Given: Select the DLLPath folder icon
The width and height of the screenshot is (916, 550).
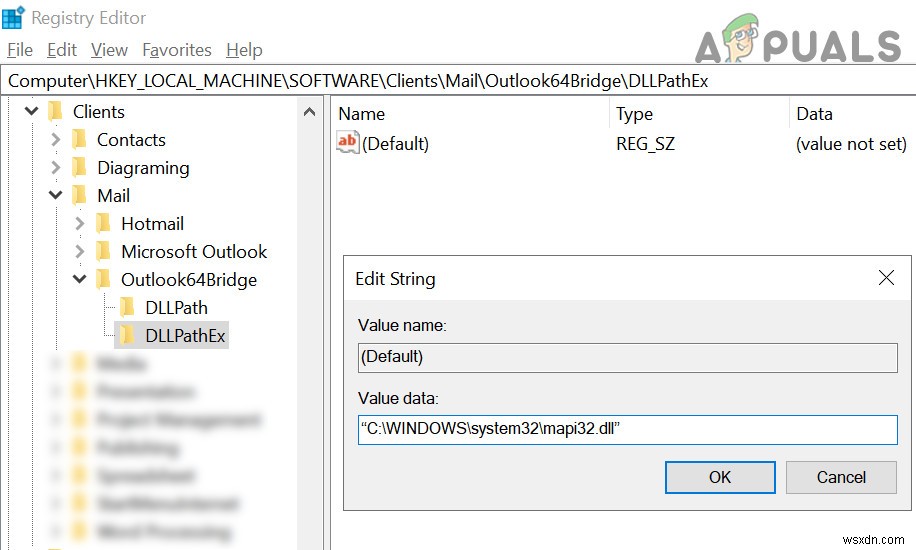Looking at the screenshot, I should pyautogui.click(x=127, y=307).
